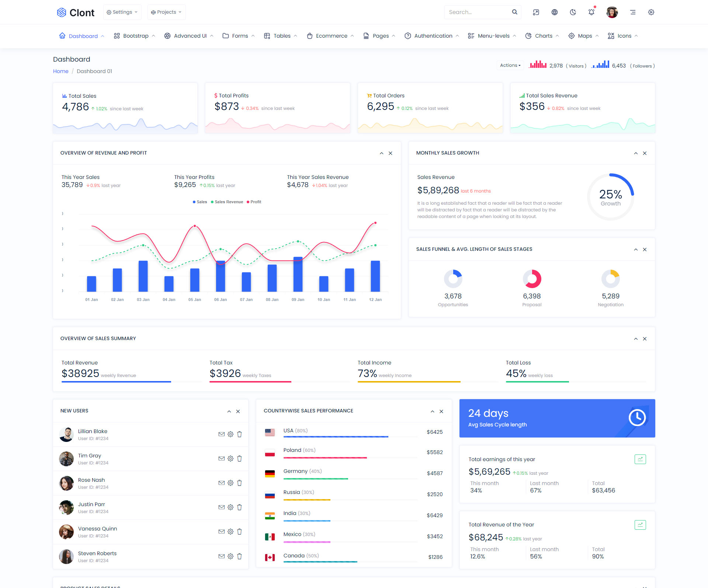Screen dimensions: 708x588
Task: Click the Home breadcrumb link
Action: [60, 71]
